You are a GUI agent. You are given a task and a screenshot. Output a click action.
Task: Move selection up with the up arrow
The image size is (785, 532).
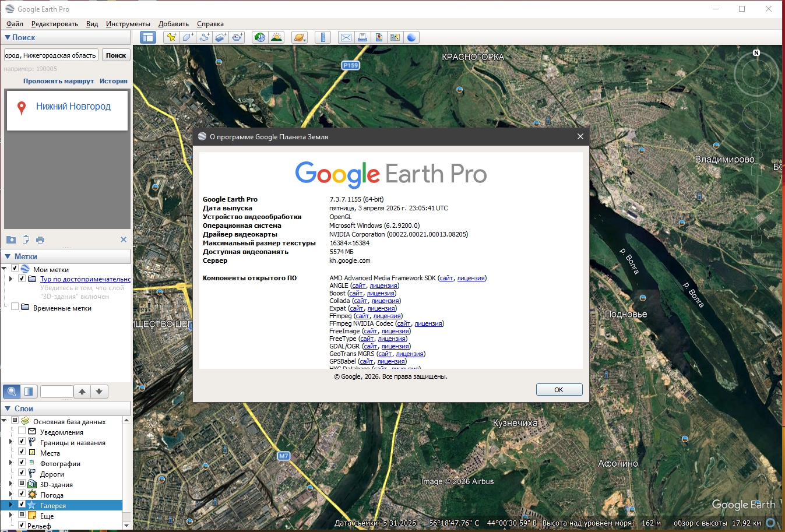[82, 392]
